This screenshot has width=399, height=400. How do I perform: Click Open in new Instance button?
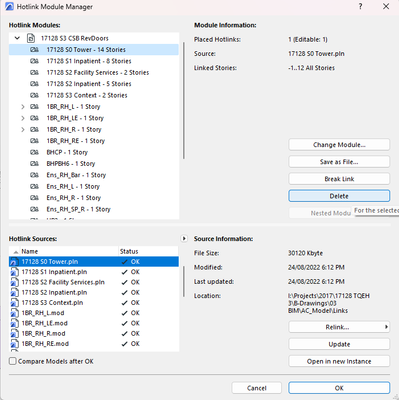(x=339, y=361)
